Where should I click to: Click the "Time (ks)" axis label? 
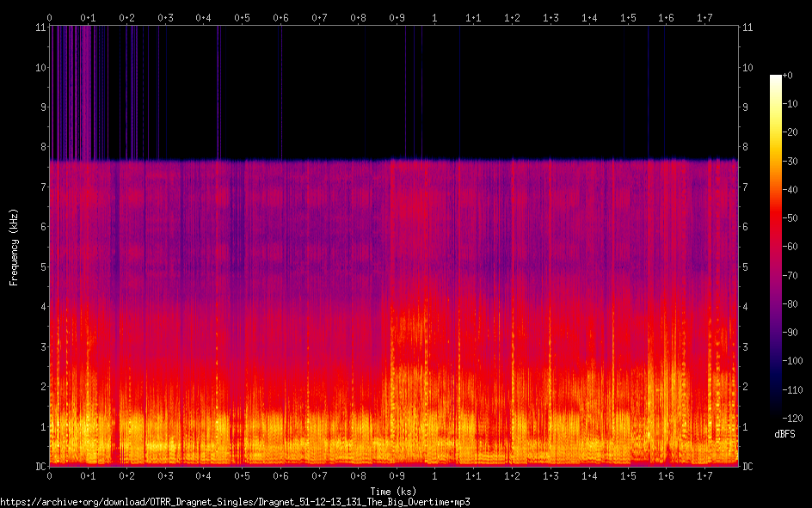pyautogui.click(x=393, y=490)
